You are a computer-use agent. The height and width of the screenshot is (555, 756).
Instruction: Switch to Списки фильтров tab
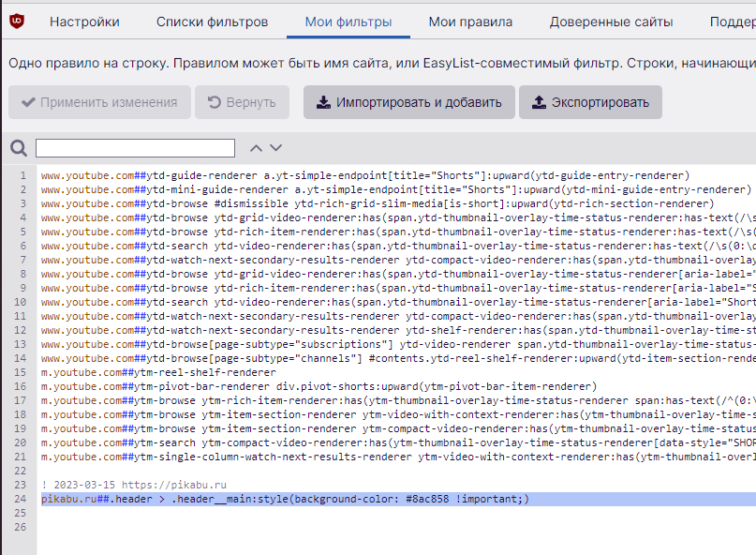click(212, 21)
